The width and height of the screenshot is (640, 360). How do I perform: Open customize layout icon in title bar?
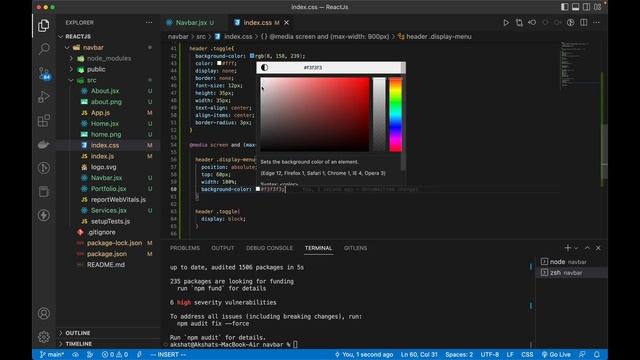(x=598, y=7)
